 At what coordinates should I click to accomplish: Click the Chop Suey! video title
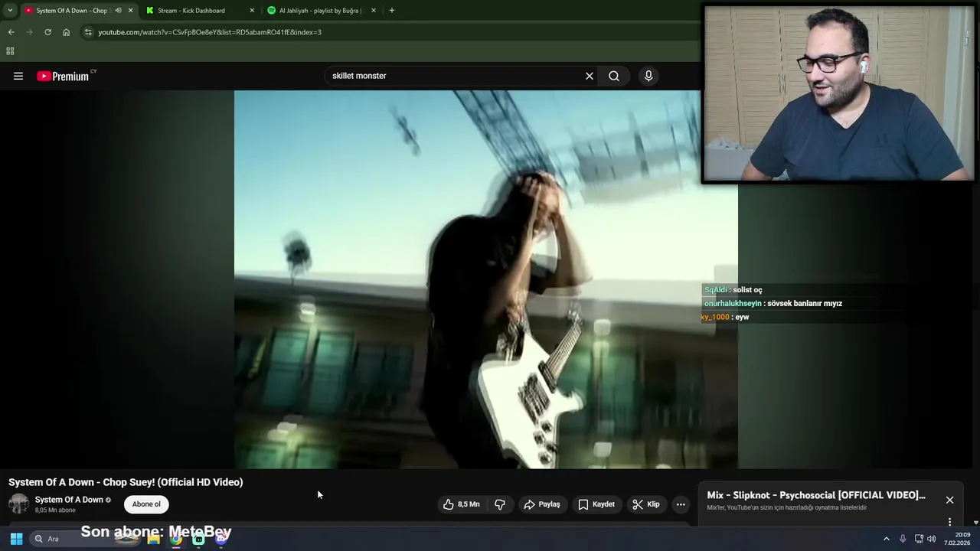(126, 482)
